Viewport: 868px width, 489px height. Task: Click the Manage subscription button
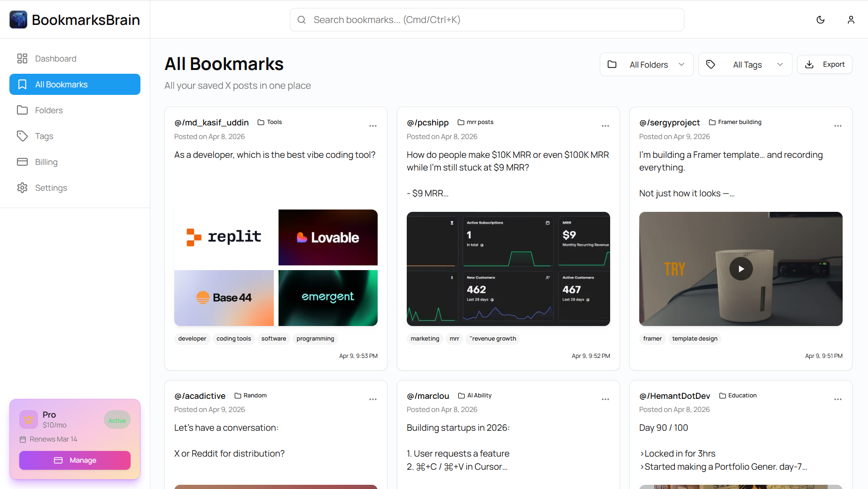(75, 460)
